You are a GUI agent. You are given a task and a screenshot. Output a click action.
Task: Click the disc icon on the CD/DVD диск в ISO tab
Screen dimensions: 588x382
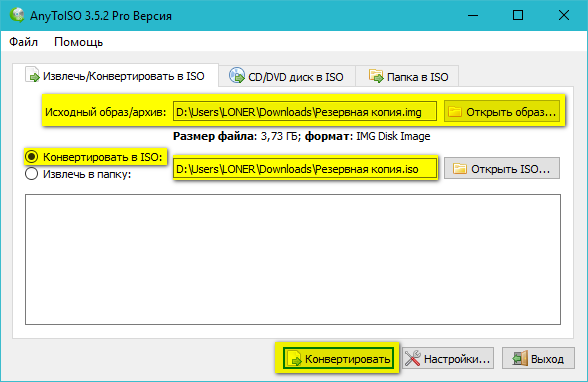(x=237, y=75)
